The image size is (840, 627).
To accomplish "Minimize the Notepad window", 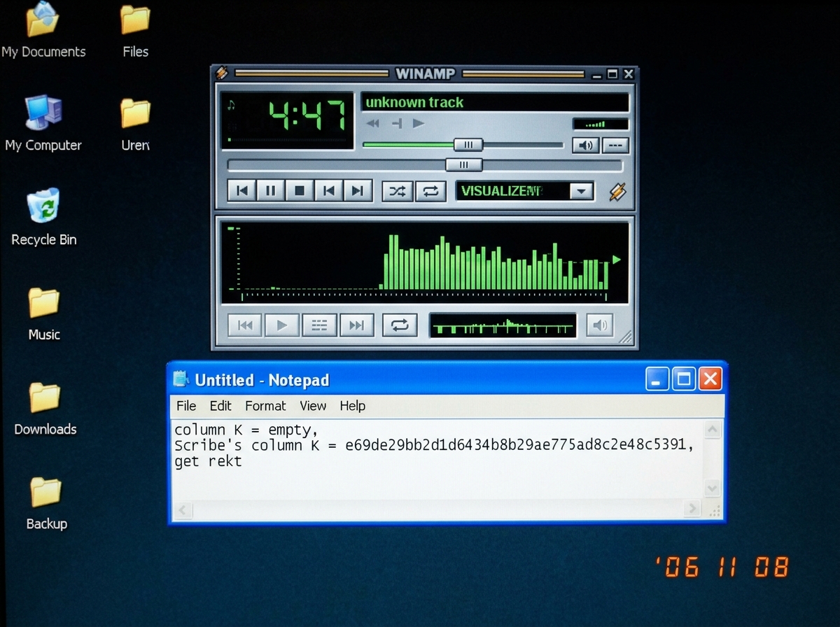I will click(x=657, y=379).
